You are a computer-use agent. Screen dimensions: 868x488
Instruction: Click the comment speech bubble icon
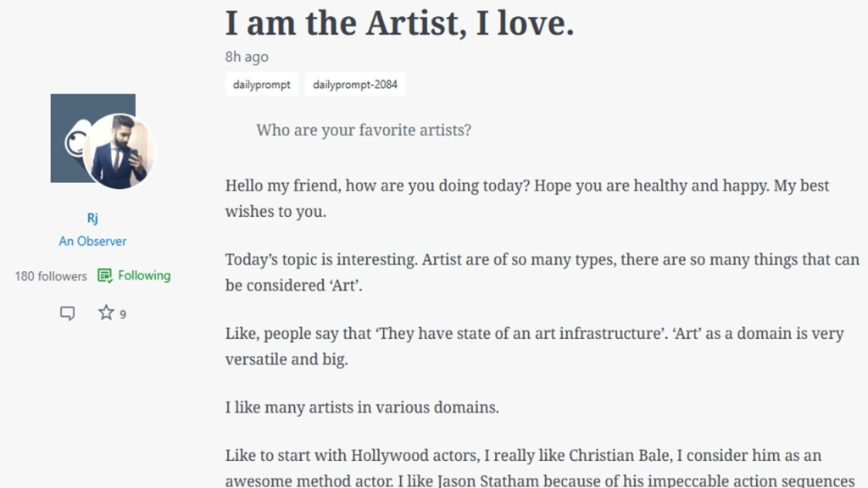tap(67, 313)
